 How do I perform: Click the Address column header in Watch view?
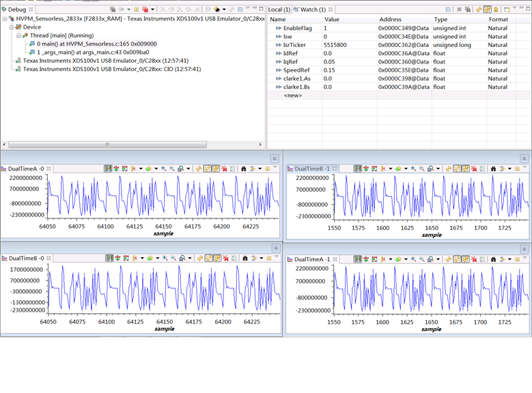click(390, 19)
